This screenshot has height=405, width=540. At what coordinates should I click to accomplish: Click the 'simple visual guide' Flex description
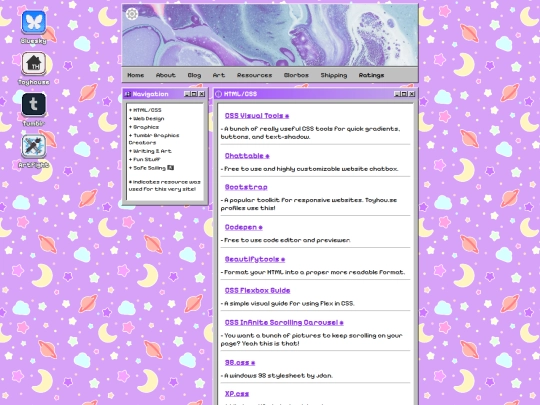[288, 304]
